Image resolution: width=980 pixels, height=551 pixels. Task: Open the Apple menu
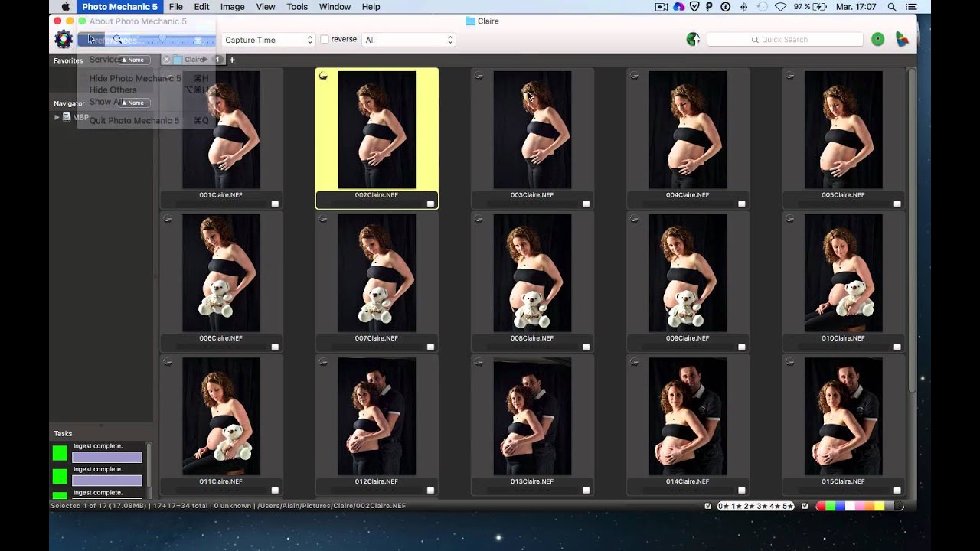click(66, 7)
